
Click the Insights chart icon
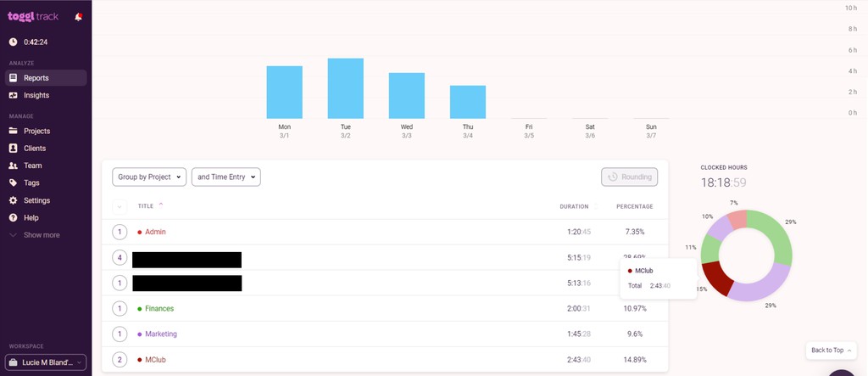click(14, 95)
